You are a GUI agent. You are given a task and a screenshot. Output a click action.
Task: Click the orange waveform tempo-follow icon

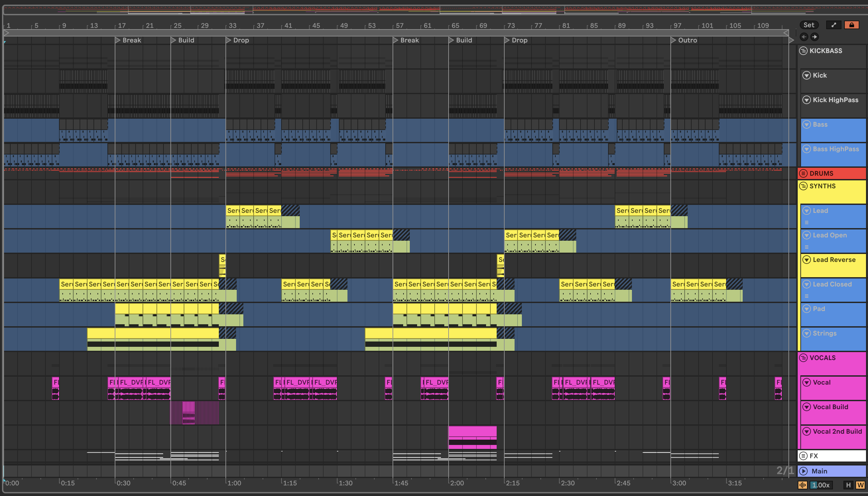(x=803, y=485)
